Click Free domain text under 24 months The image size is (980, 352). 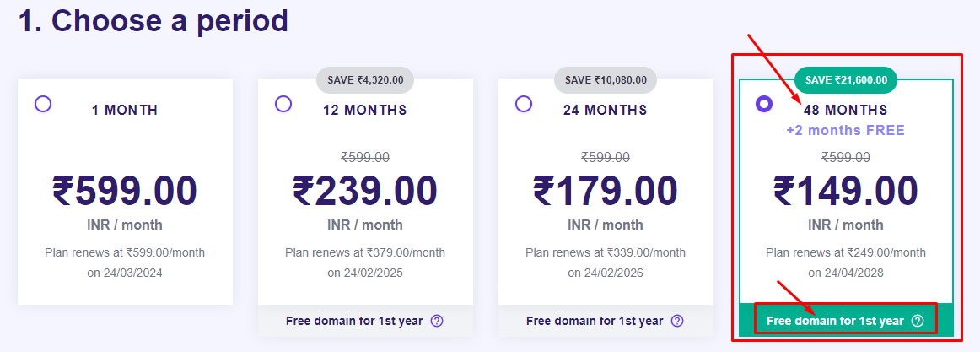tap(595, 321)
